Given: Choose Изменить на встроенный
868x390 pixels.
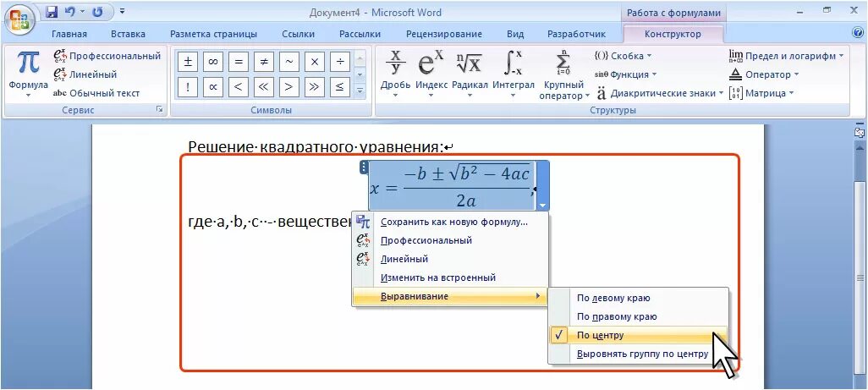Looking at the screenshot, I should (450, 277).
